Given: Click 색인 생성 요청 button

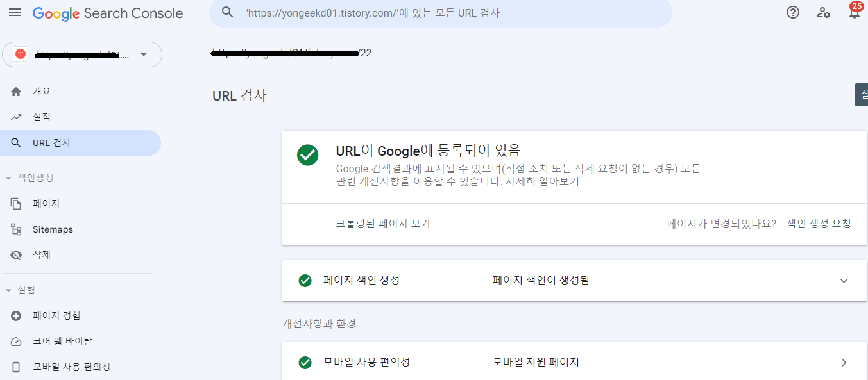Looking at the screenshot, I should coord(819,224).
